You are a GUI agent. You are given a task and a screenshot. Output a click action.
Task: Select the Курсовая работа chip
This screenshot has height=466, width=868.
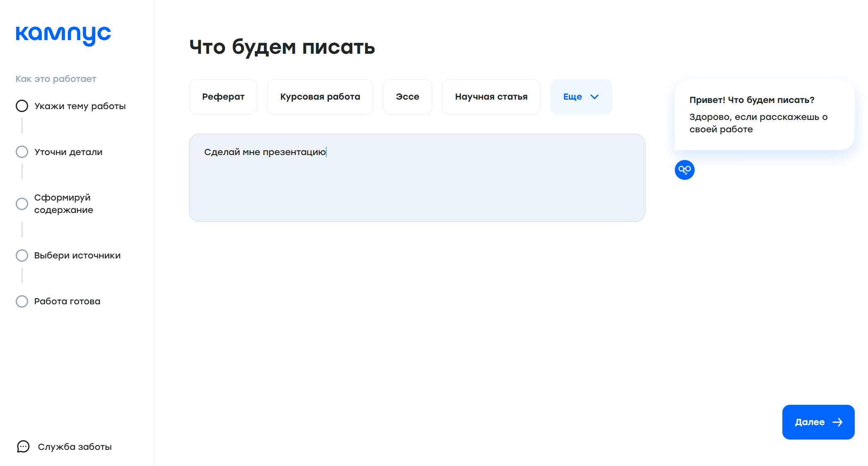(x=320, y=96)
